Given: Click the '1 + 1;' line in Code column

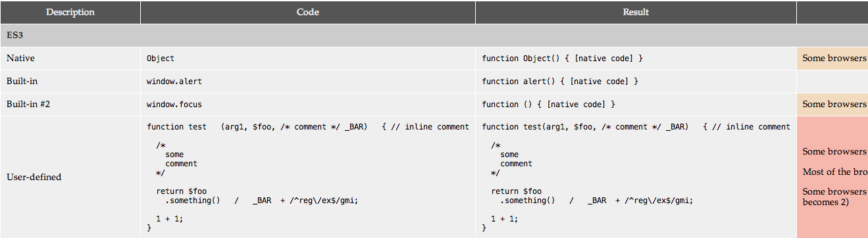Looking at the screenshot, I should tap(169, 219).
